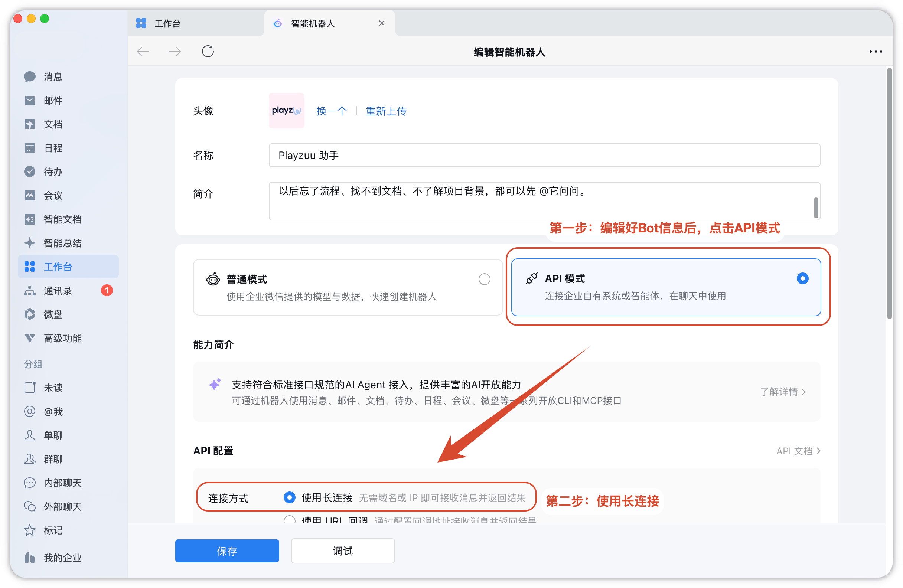Choose 使用长连接 connection option
This screenshot has height=588, width=903.
[x=290, y=497]
